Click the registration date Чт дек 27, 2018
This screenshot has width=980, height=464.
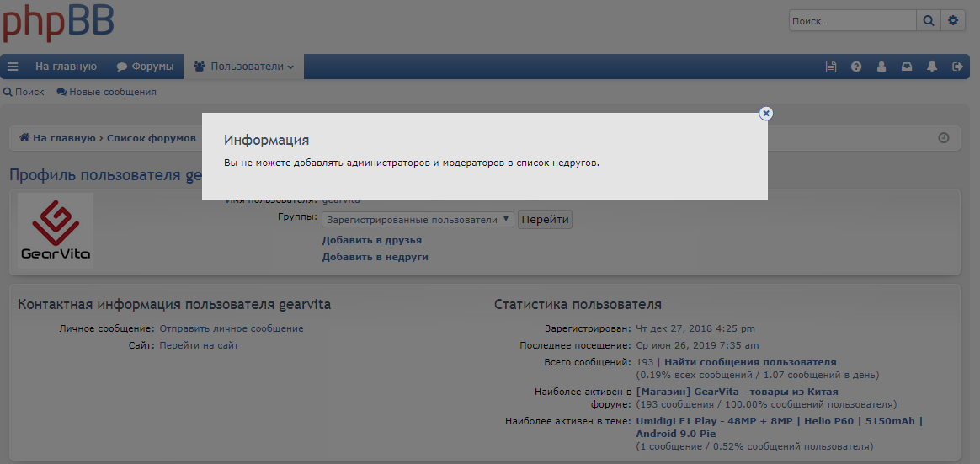695,328
